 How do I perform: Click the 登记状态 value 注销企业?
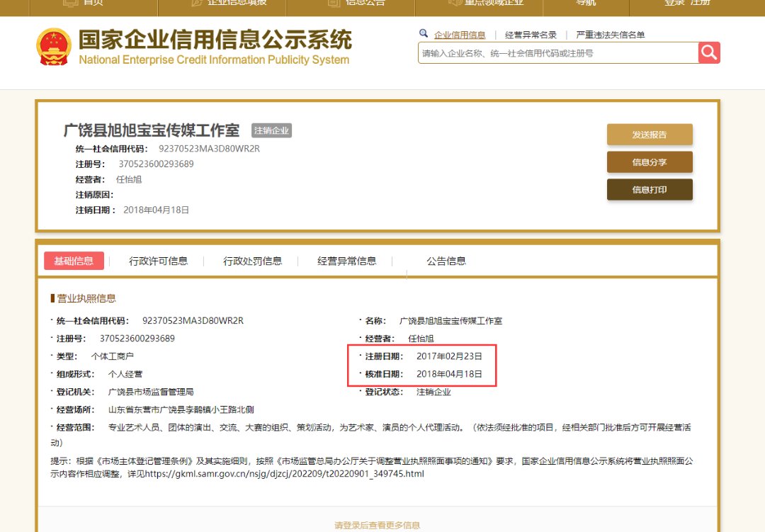point(433,392)
